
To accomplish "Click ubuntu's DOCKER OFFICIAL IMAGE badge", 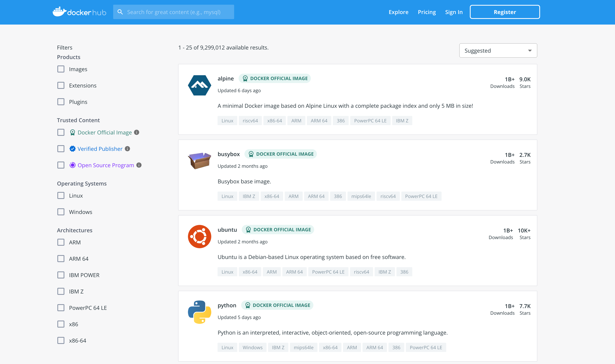I will pyautogui.click(x=278, y=230).
